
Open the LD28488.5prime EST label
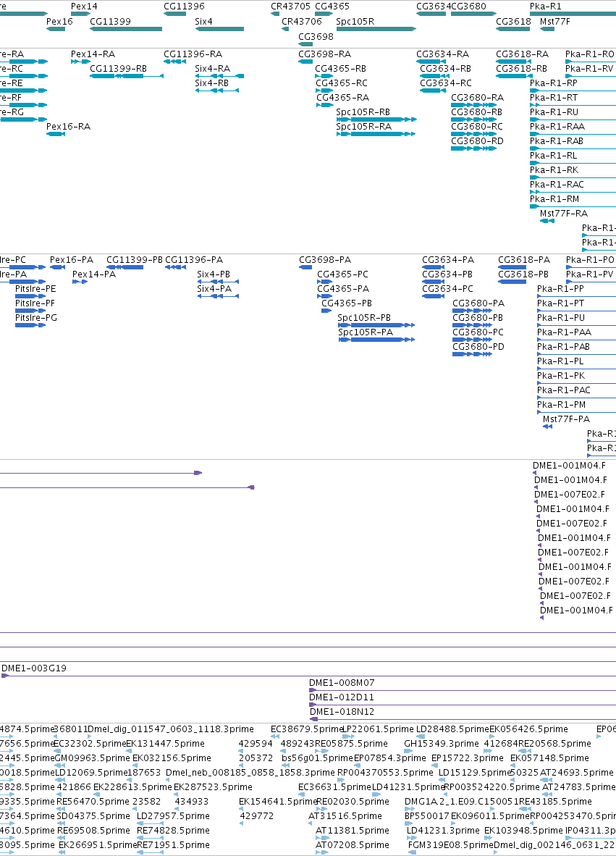click(x=452, y=729)
